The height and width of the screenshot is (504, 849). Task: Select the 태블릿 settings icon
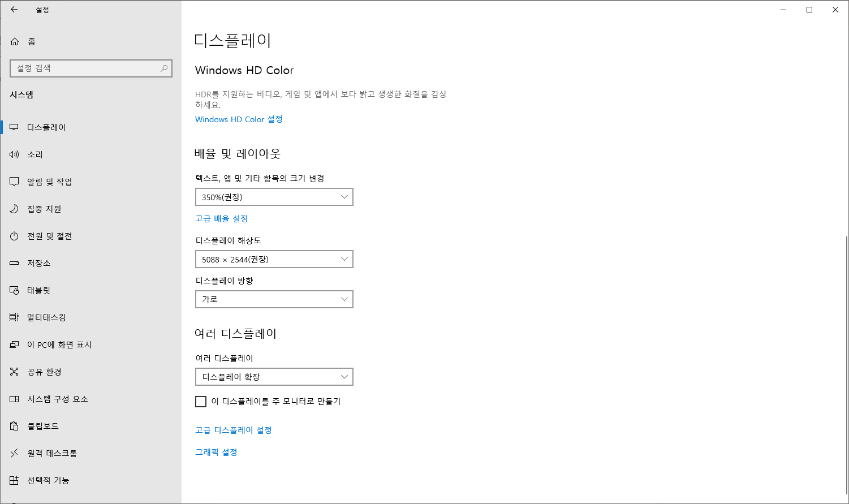click(x=14, y=290)
